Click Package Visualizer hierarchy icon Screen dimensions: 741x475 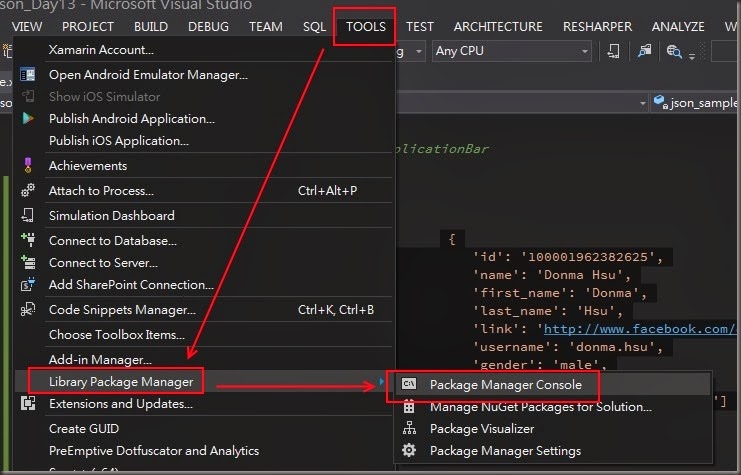click(x=409, y=428)
